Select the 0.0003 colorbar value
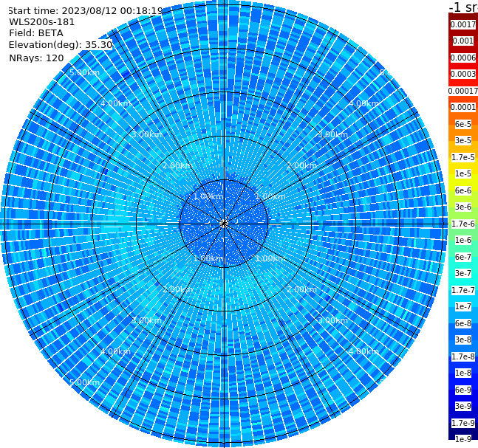 (x=463, y=74)
